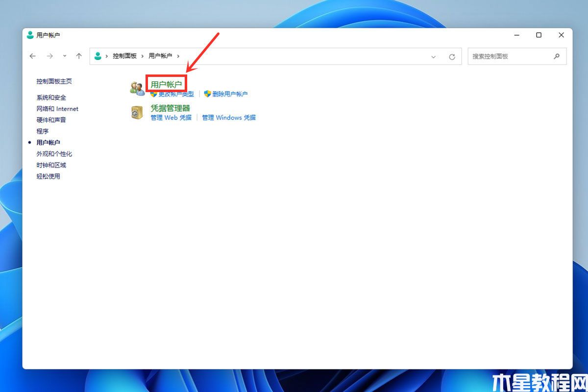
Task: Click shield icon beside 更改帐户类型
Action: [x=153, y=94]
